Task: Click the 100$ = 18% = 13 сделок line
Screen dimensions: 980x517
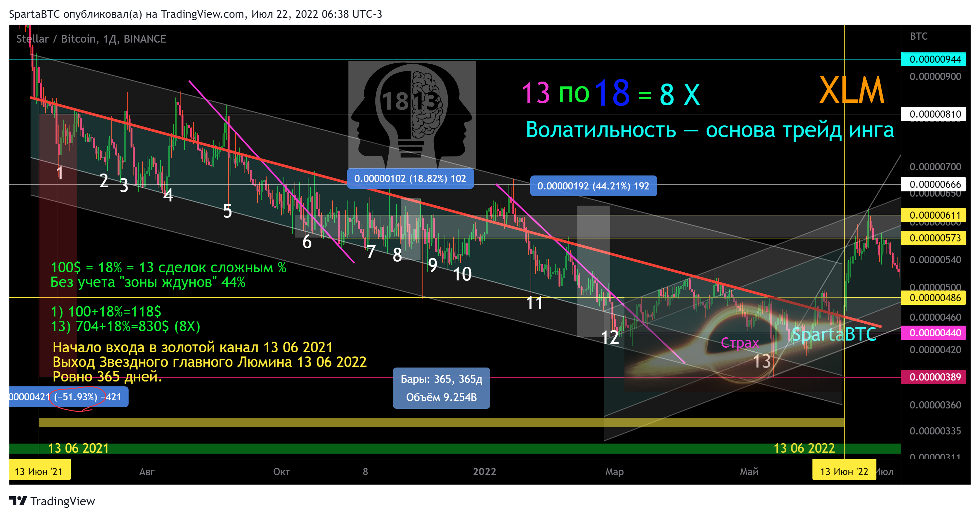Action: coord(169,268)
